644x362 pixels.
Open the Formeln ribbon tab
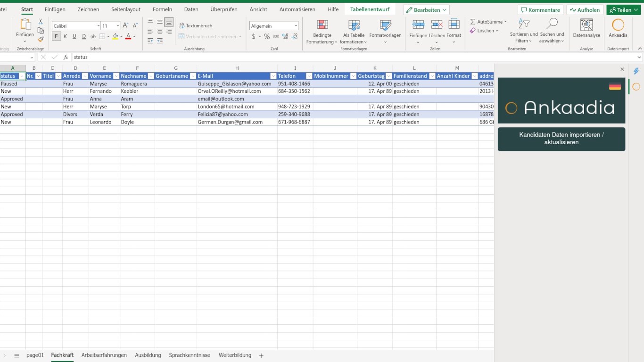click(x=162, y=9)
